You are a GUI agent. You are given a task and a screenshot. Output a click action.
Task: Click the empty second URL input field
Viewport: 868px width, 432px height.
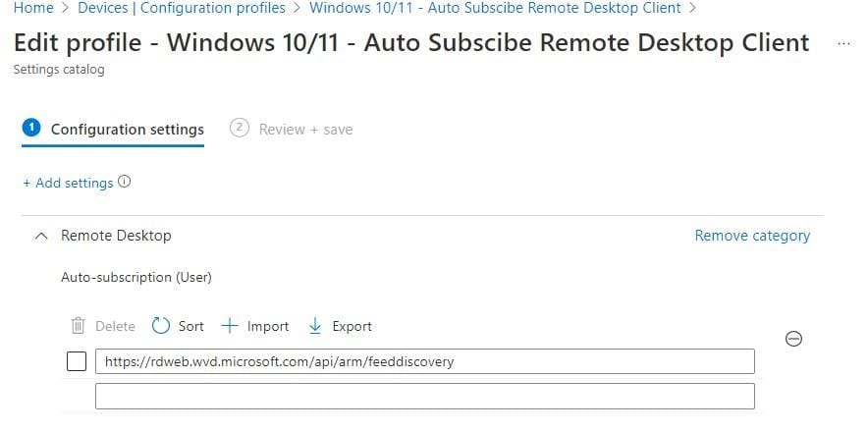pyautogui.click(x=424, y=396)
